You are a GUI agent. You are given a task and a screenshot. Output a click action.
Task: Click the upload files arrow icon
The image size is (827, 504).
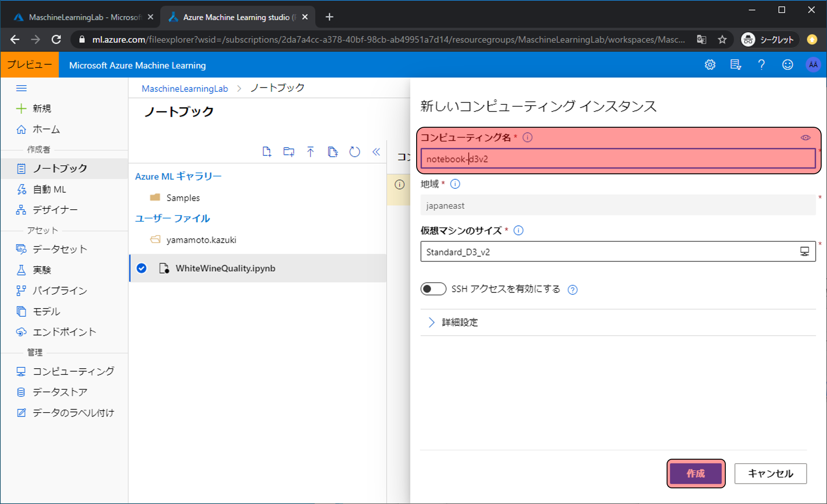[x=310, y=152]
